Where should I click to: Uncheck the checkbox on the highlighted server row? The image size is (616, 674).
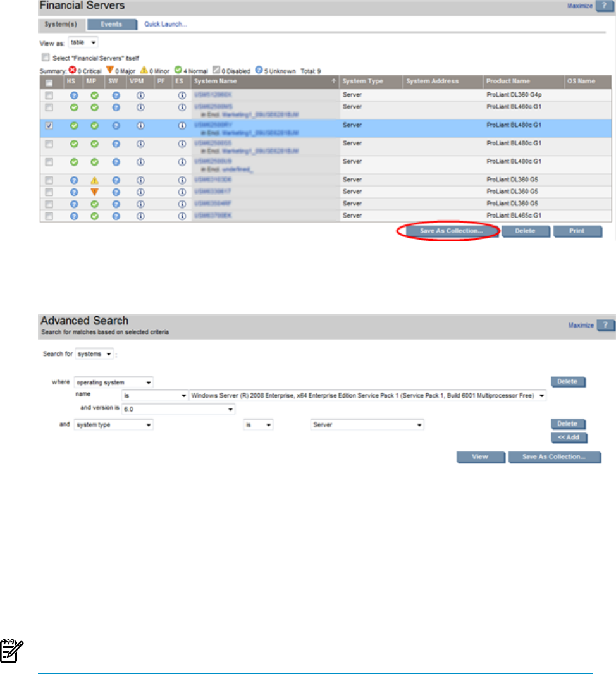point(49,126)
